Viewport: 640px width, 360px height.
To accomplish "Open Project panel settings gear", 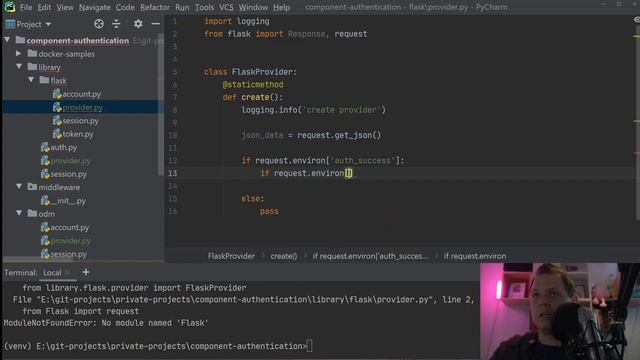I will pyautogui.click(x=138, y=24).
